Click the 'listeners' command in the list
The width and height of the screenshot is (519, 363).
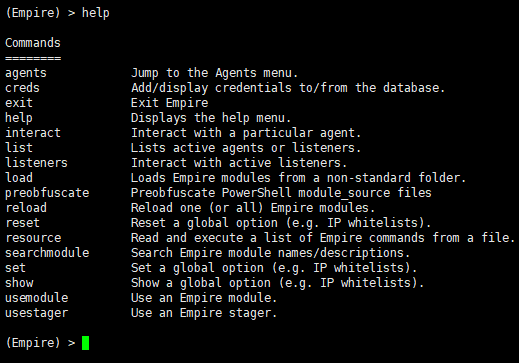(x=36, y=163)
